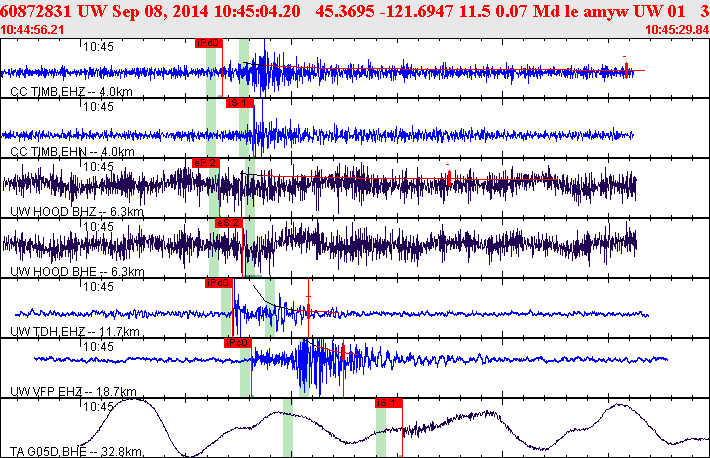
Task: Click the 10:45 time tick on HOOD BHZ row
Action: (x=98, y=167)
